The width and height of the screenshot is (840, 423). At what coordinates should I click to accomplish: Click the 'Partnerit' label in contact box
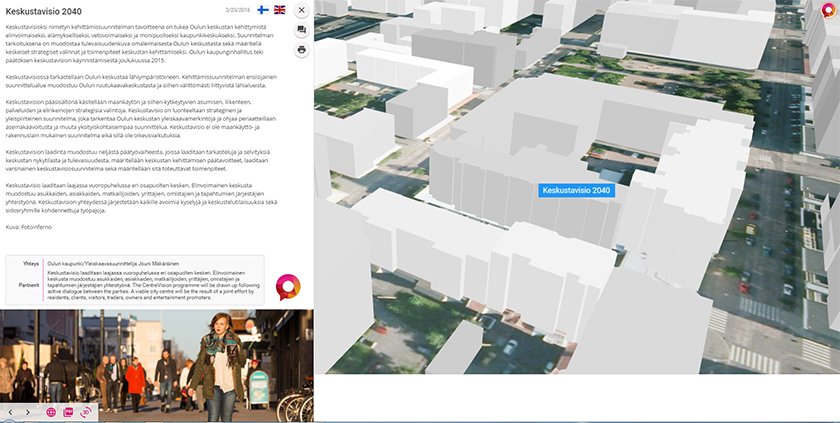pyautogui.click(x=29, y=285)
